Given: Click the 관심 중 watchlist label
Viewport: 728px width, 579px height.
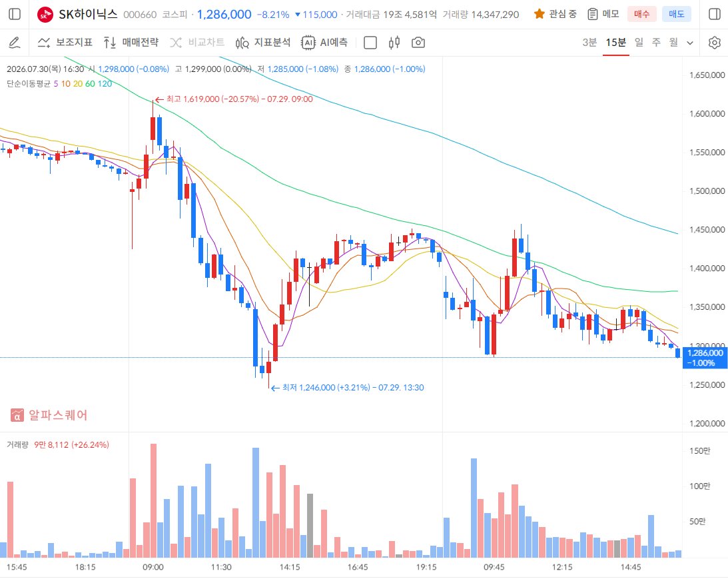Looking at the screenshot, I should point(563,14).
